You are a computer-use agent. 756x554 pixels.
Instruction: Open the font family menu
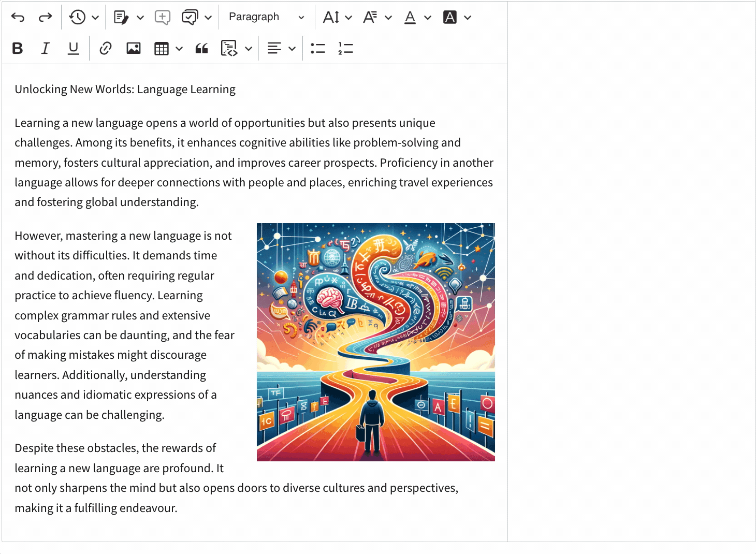[376, 18]
